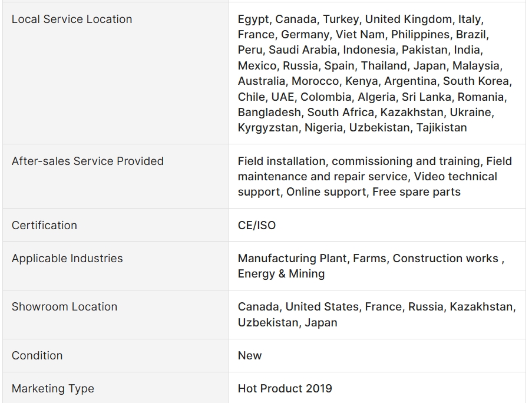Click the New condition value

[250, 355]
